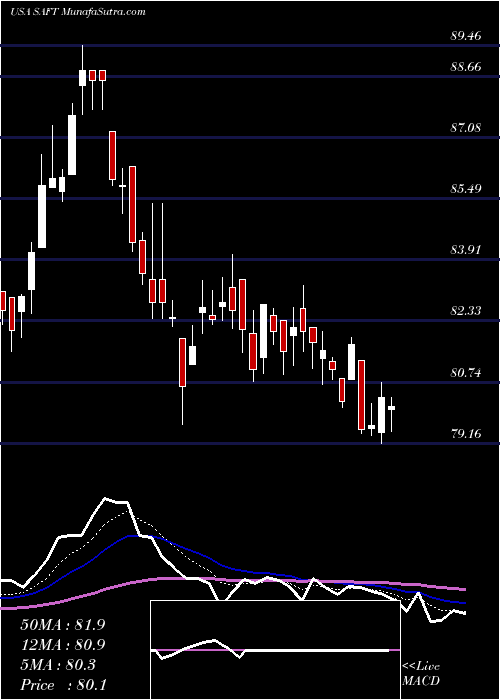This screenshot has height=700, width=500.
Task: Click the 89.46 price level label
Action: click(x=466, y=36)
